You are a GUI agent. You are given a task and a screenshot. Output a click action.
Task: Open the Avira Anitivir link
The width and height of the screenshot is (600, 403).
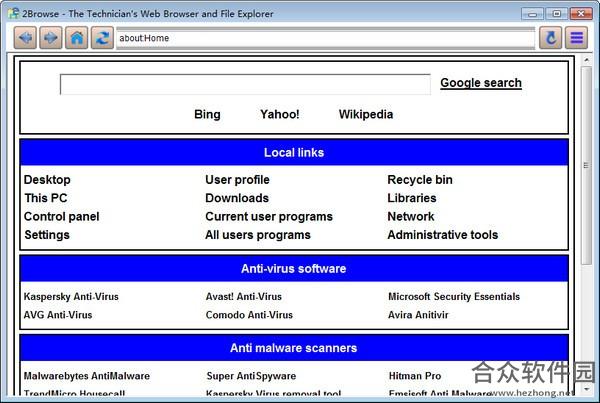[418, 315]
